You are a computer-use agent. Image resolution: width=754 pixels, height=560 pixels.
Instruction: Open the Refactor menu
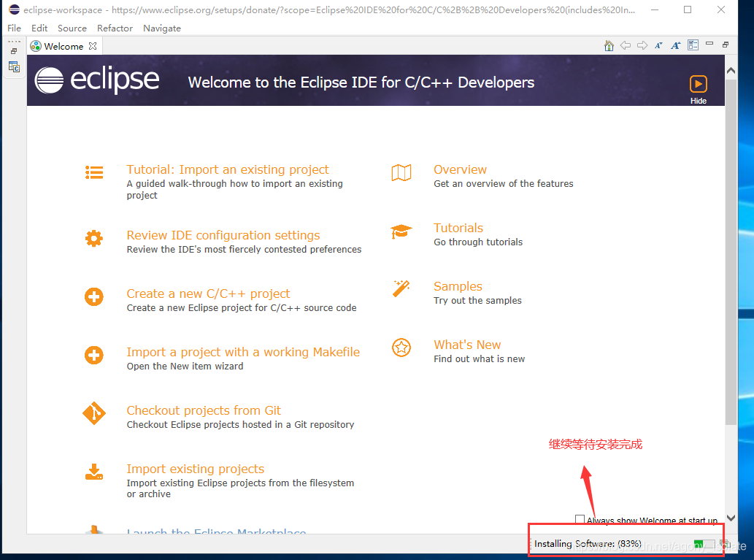[x=115, y=28]
